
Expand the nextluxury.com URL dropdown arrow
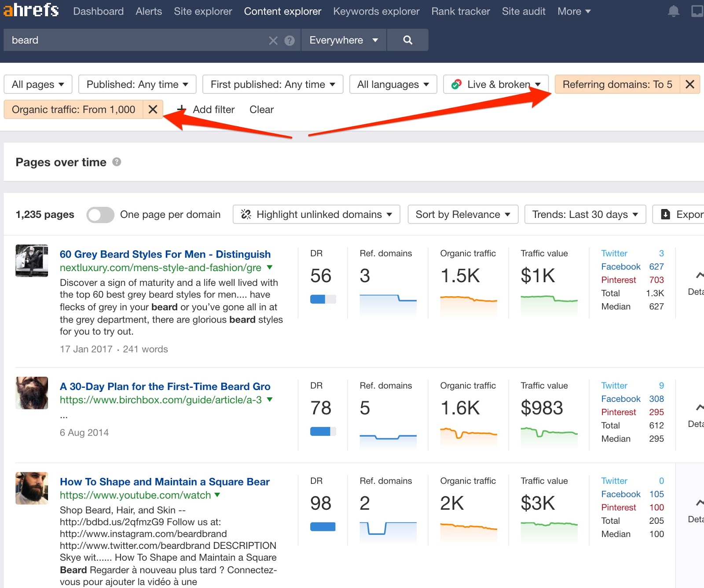click(x=270, y=268)
